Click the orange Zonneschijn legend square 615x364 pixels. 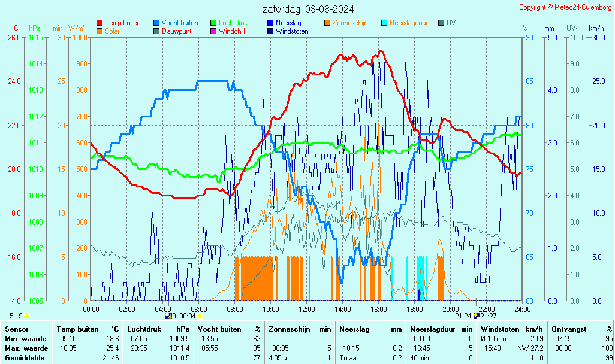[x=327, y=23]
